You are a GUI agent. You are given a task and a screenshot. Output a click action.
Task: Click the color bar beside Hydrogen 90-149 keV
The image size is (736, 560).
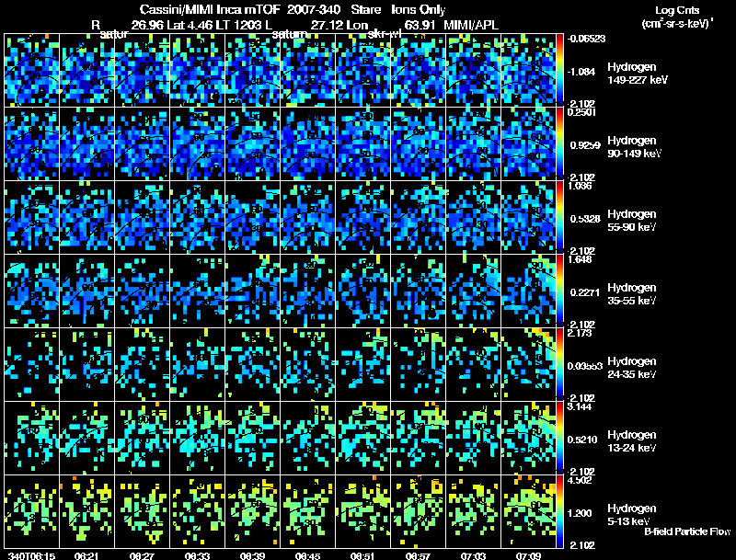[559, 143]
